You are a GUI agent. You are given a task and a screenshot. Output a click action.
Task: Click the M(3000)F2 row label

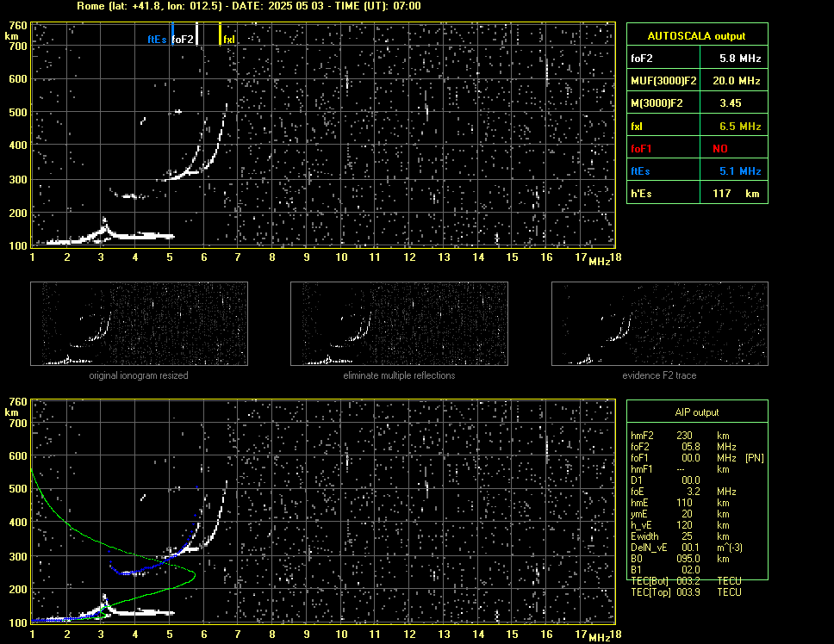tap(657, 103)
